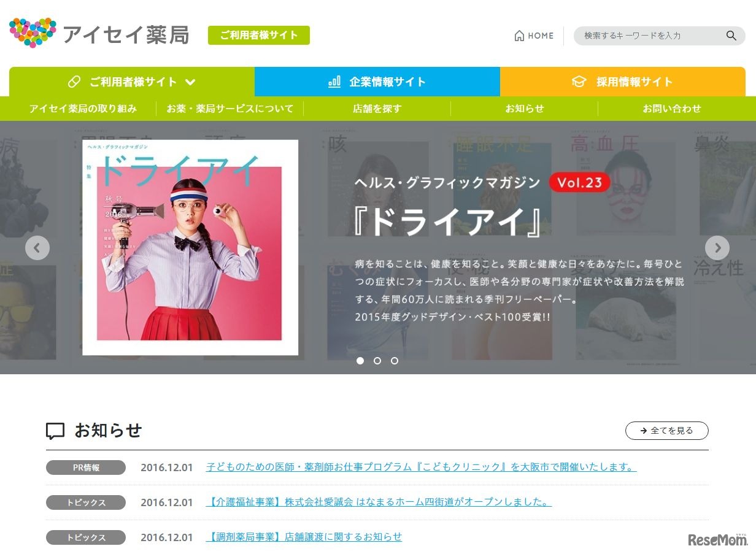Viewport: 756px width, 554px height.
Task: Advance carousel with the right arrow
Action: [717, 248]
